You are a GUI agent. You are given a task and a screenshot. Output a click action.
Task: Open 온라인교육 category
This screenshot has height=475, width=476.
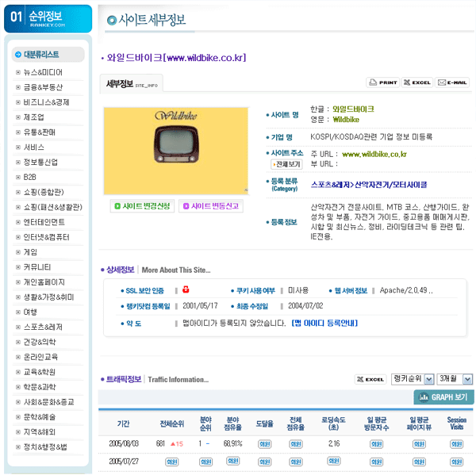tap(40, 357)
